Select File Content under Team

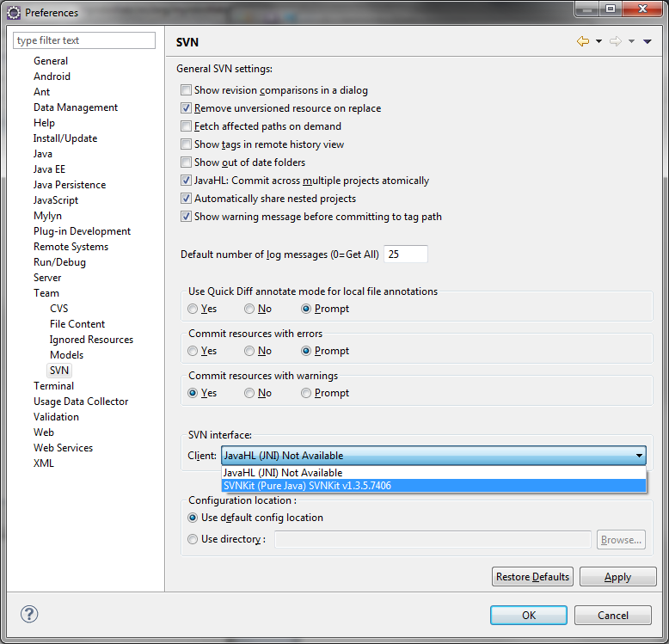click(77, 324)
